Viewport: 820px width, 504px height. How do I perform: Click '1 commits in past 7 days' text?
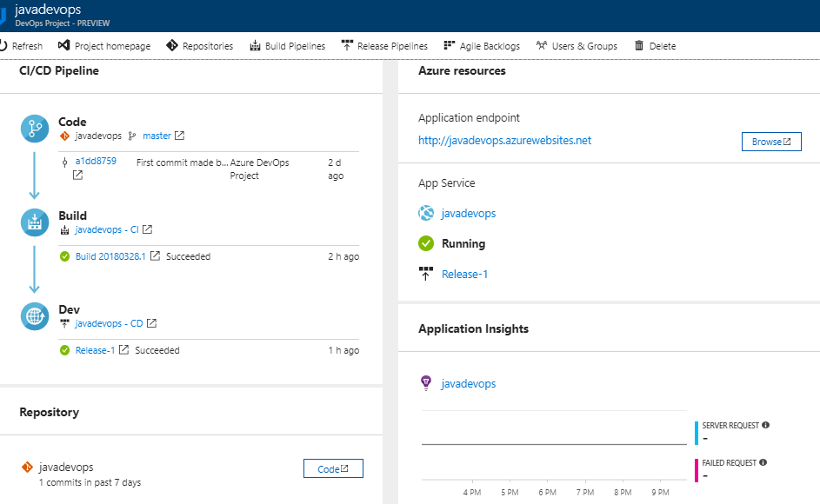coord(90,482)
